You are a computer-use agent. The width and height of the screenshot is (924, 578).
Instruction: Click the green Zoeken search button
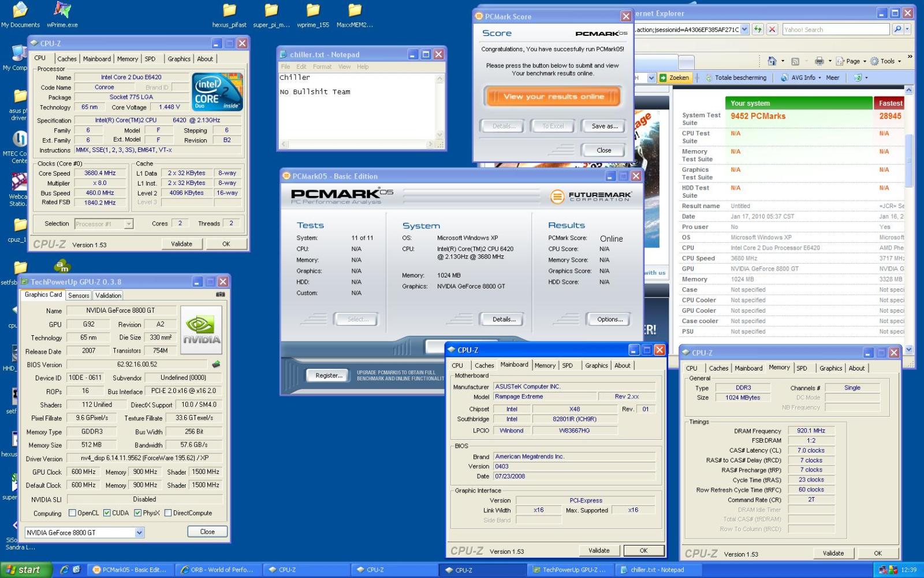pos(675,77)
